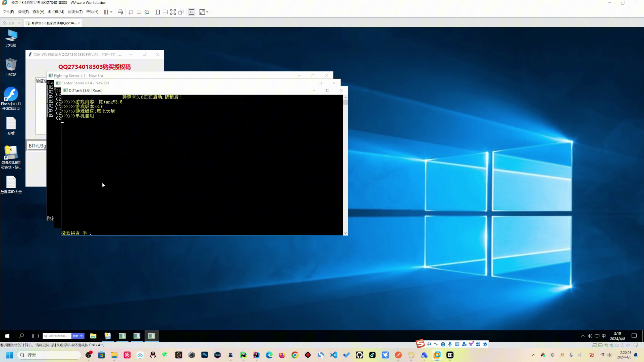Expand the host system tray chevron

click(533, 355)
